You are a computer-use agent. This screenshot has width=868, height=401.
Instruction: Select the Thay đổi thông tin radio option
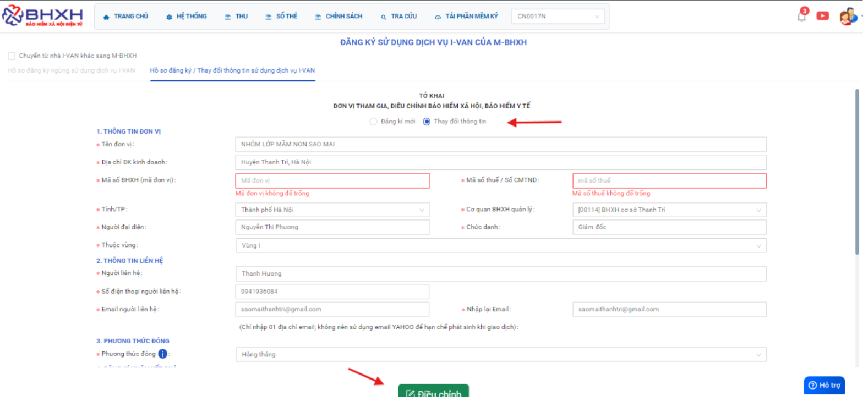coord(427,122)
